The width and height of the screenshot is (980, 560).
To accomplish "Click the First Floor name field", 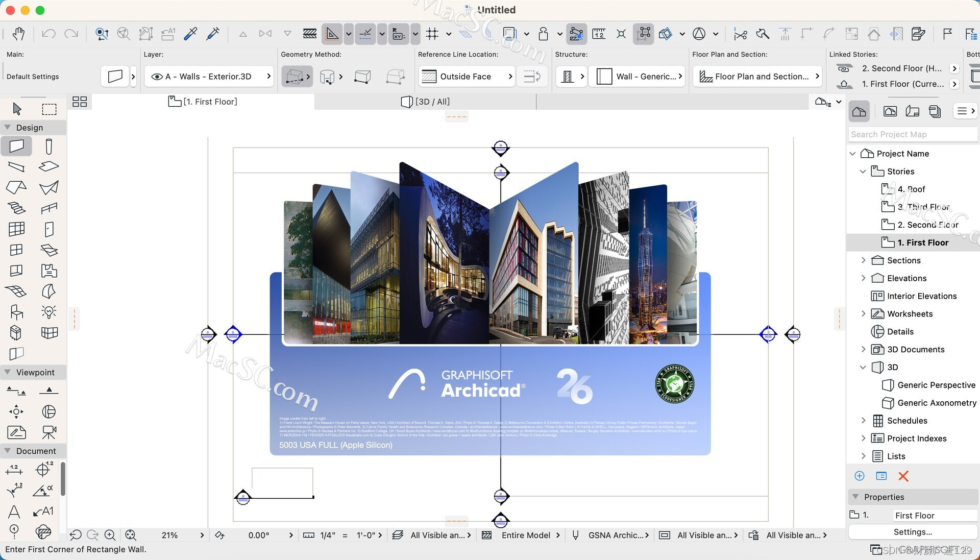I will [x=935, y=516].
